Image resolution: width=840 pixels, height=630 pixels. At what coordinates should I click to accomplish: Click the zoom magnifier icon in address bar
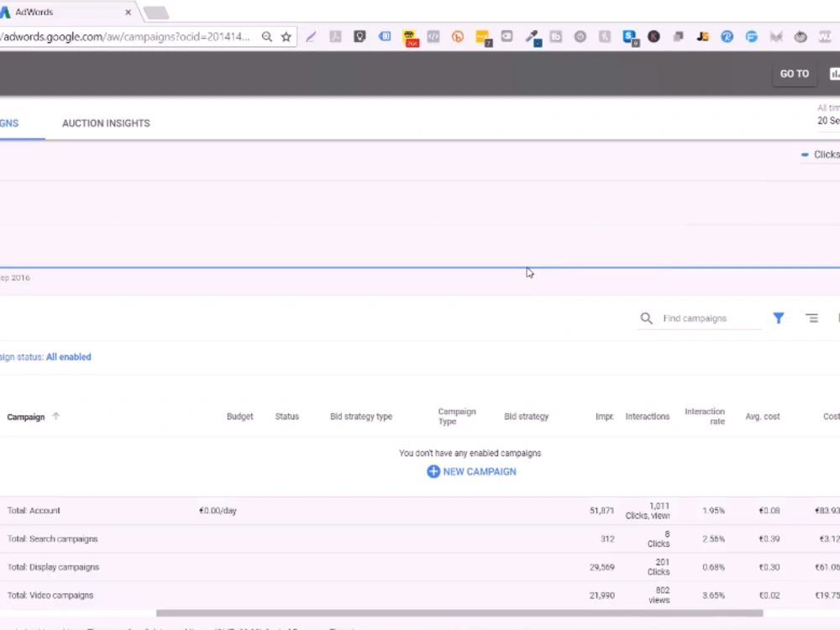point(266,36)
